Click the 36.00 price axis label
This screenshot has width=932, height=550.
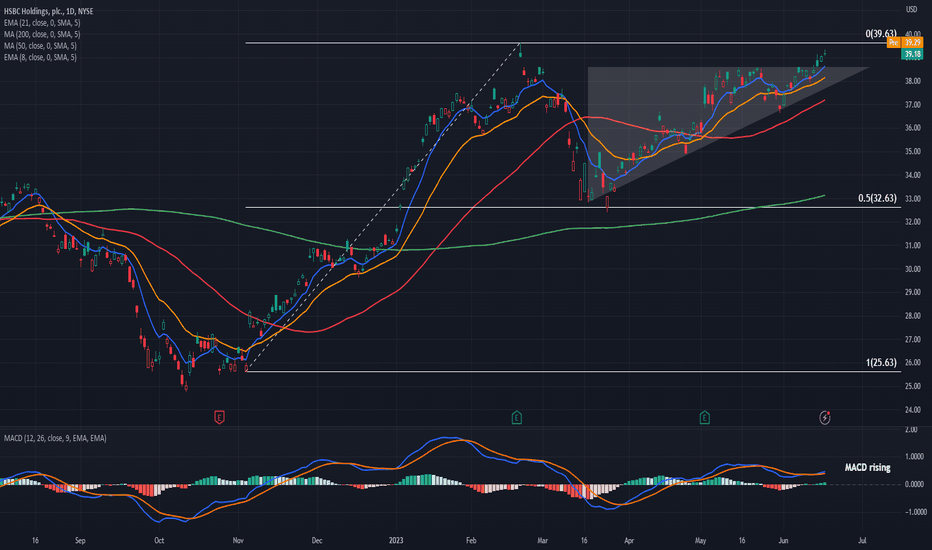(912, 128)
